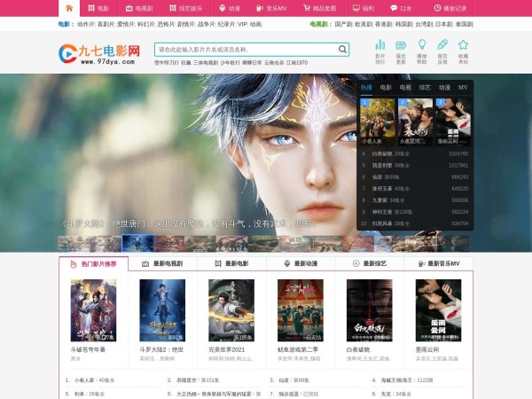
Task: Open the 音乐MV navigation menu item
Action: (272, 8)
